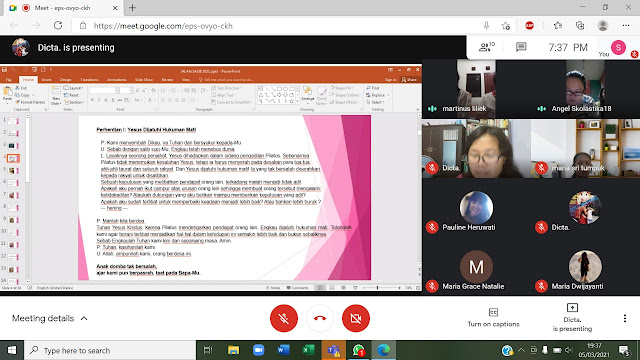Open the Arrange dropdown in Drawing group
The width and height of the screenshot is (640, 360).
(307, 94)
